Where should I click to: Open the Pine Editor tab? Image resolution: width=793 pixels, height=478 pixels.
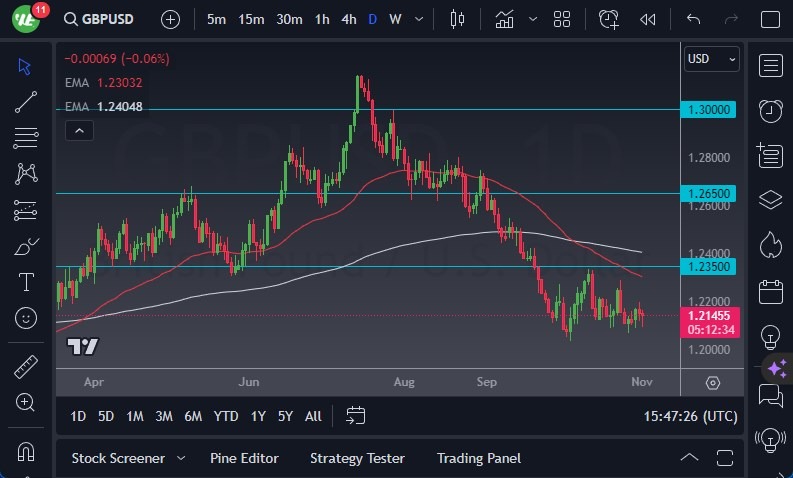click(244, 458)
